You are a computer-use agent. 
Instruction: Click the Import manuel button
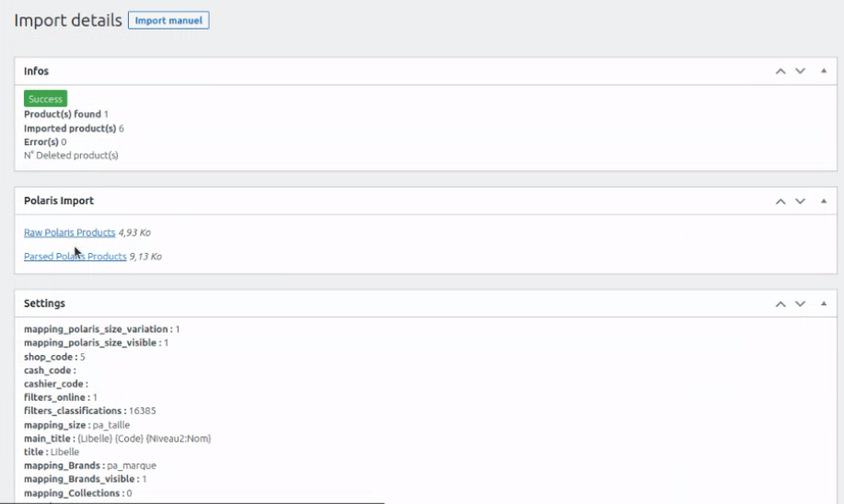click(168, 20)
